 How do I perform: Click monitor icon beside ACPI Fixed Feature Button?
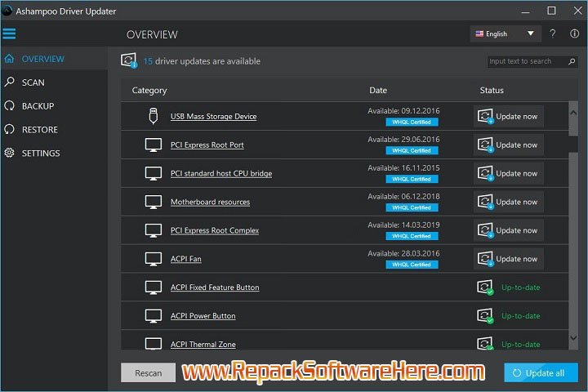point(154,287)
